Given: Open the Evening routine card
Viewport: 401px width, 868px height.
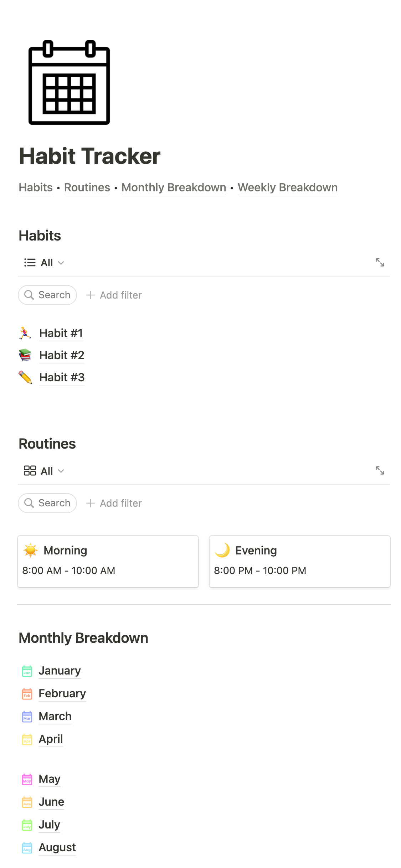Looking at the screenshot, I should coord(299,561).
